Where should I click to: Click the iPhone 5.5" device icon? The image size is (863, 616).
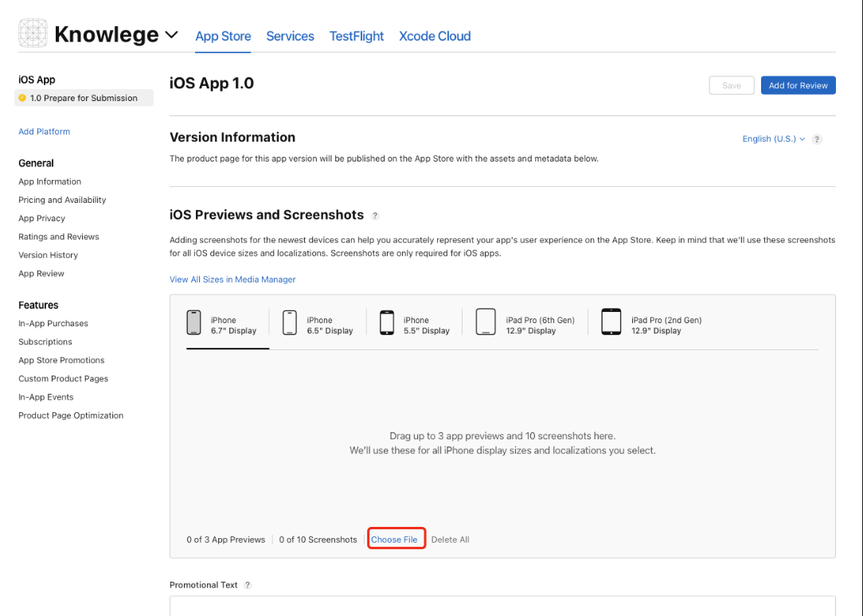click(387, 322)
